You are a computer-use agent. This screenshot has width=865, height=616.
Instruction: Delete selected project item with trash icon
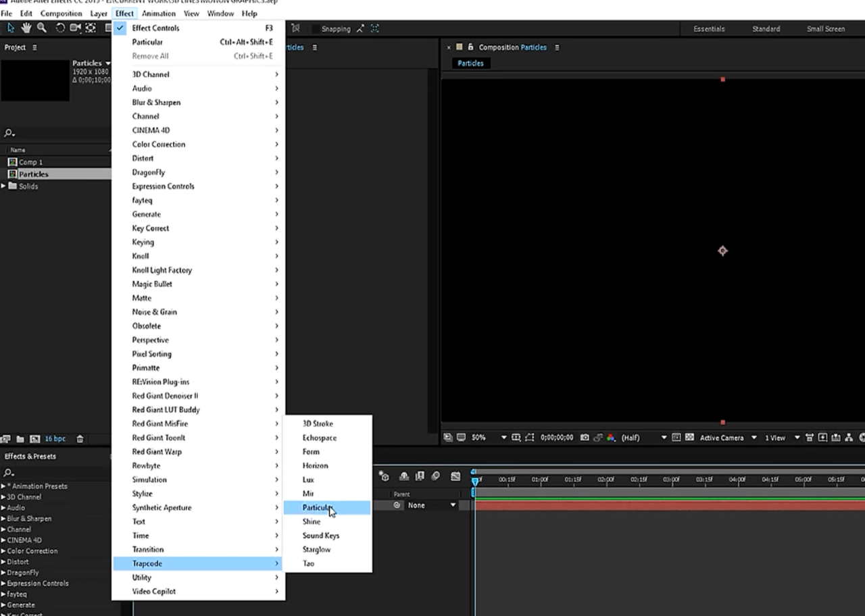pos(80,439)
